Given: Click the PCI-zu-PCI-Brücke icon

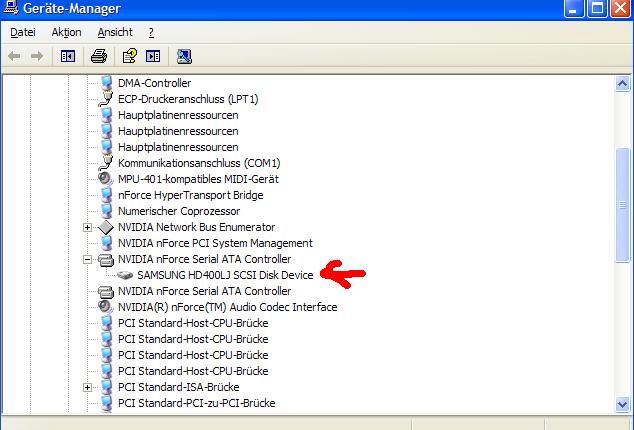Looking at the screenshot, I should [106, 403].
